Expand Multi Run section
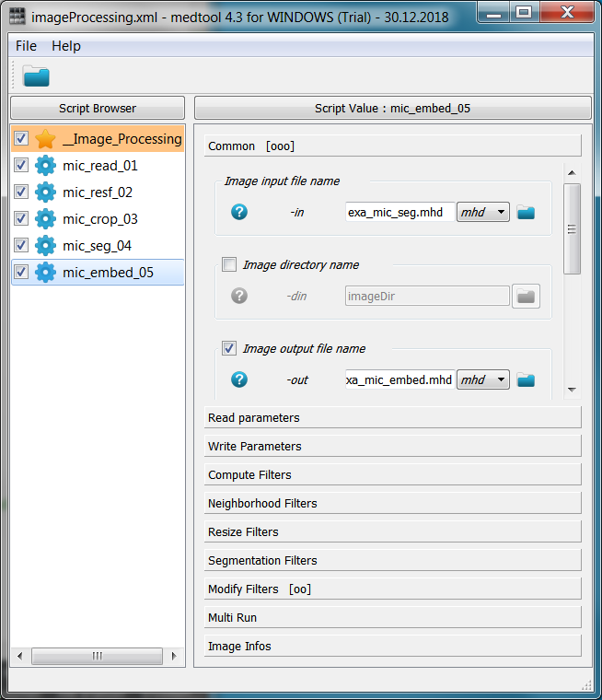Image resolution: width=602 pixels, height=700 pixels. click(393, 617)
